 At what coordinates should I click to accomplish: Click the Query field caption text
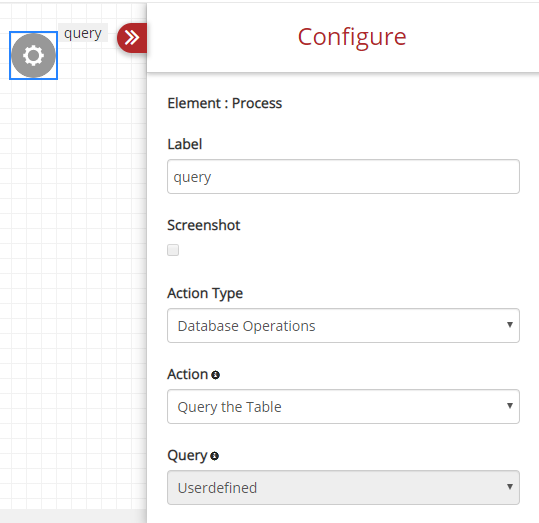[187, 456]
